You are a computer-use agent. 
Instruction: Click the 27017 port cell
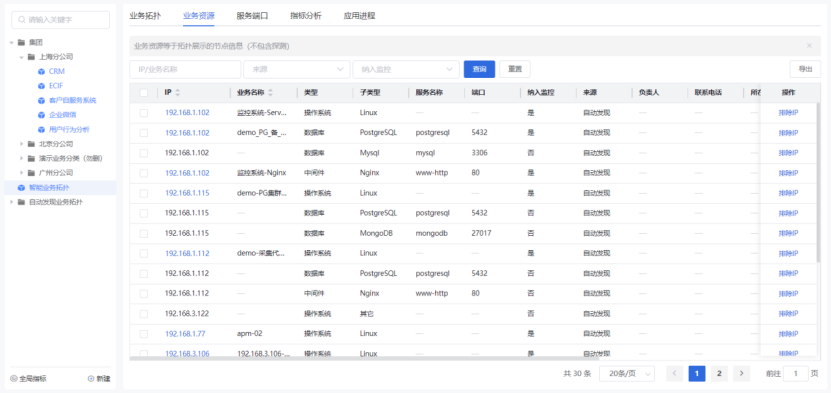click(x=482, y=234)
